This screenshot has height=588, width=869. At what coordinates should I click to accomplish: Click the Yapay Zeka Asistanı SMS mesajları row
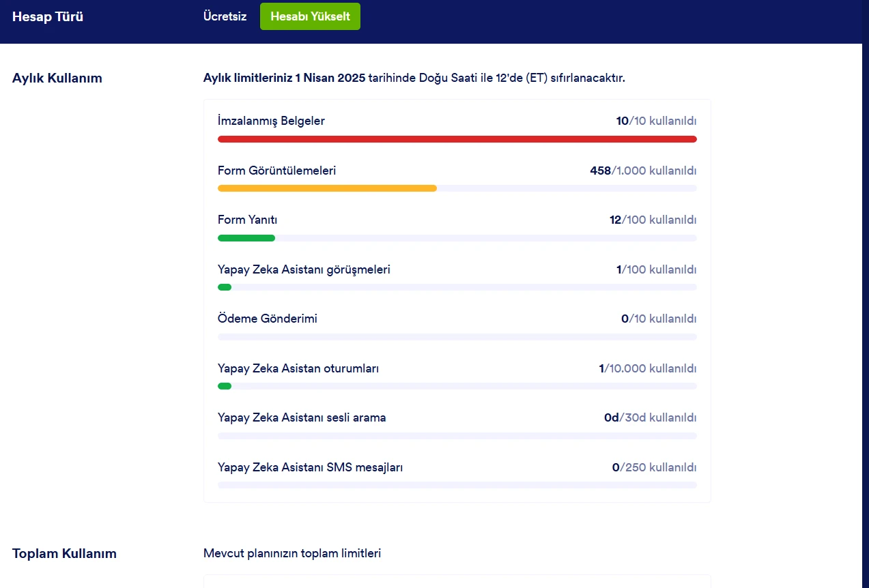point(310,467)
